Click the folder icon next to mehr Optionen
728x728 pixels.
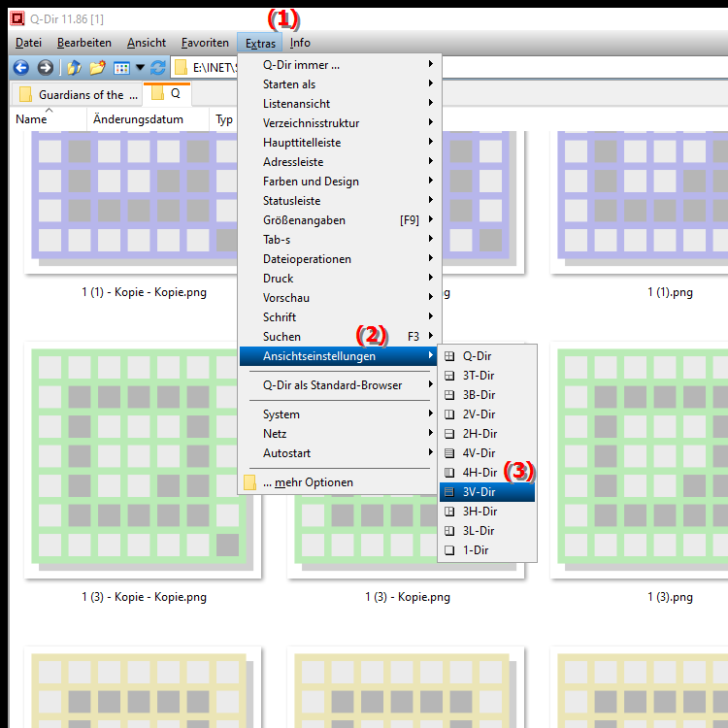click(x=249, y=482)
